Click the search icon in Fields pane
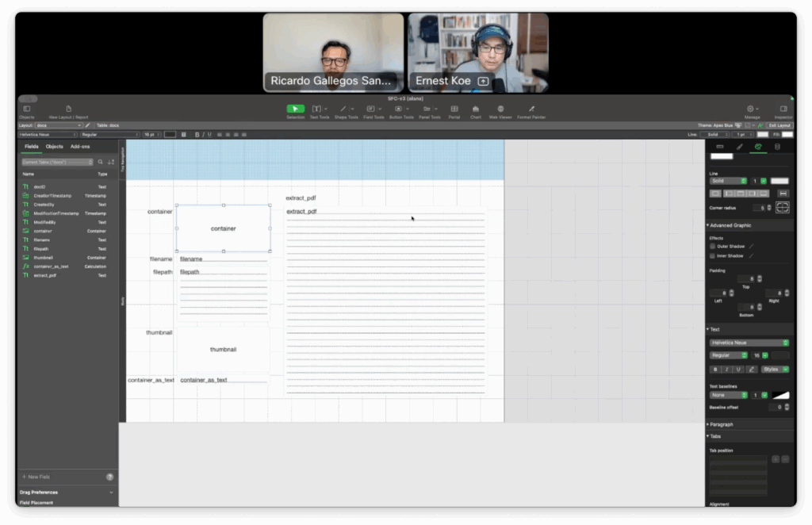 pos(100,162)
